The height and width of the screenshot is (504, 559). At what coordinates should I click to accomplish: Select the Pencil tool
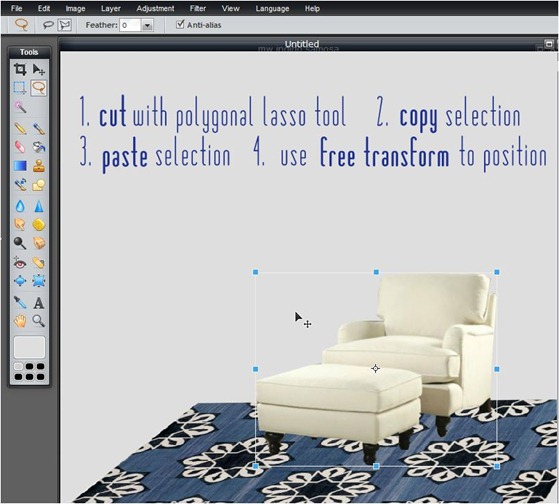click(x=20, y=128)
